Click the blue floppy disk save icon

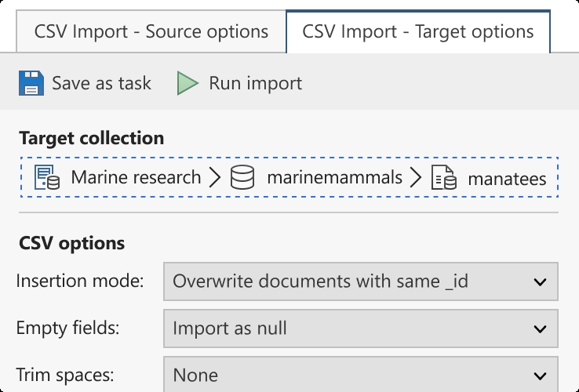click(31, 83)
